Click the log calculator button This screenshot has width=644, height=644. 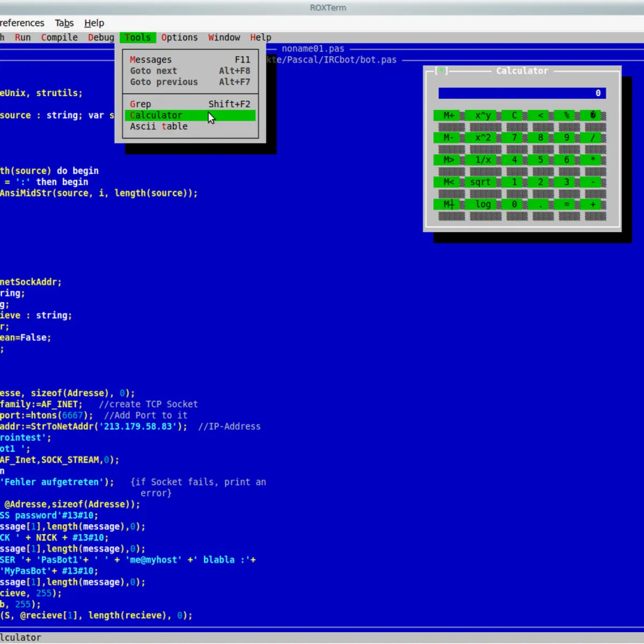[x=480, y=204]
